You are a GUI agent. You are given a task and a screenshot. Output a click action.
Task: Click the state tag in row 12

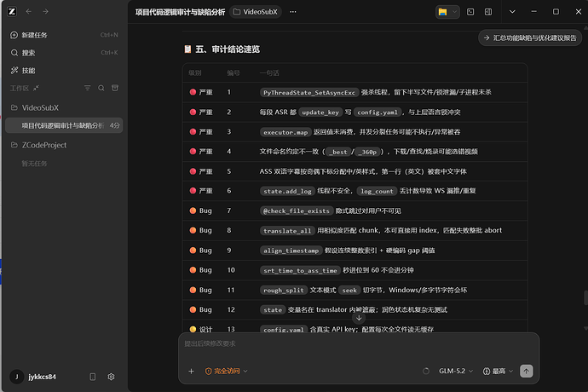click(273, 310)
